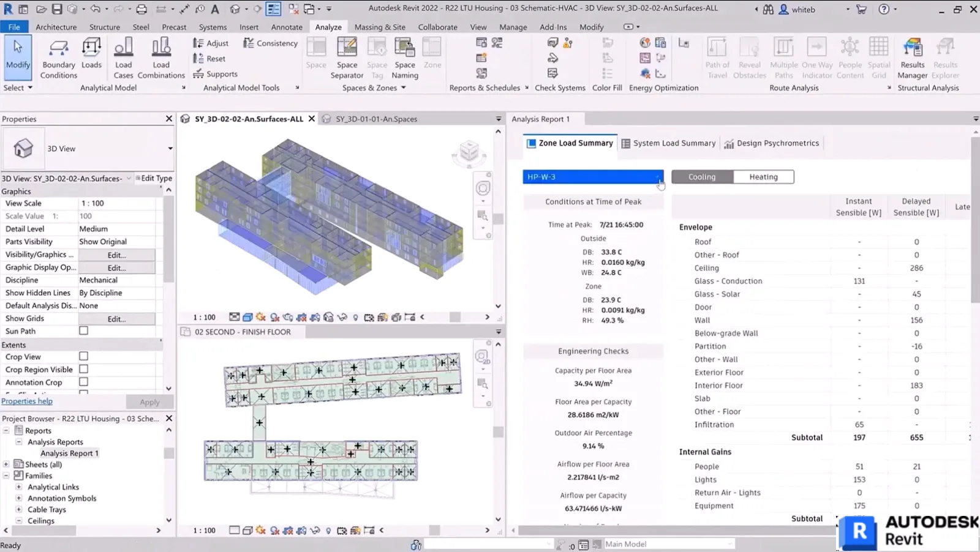Expand the Cable Trays node
980x552 pixels.
pyautogui.click(x=18, y=509)
